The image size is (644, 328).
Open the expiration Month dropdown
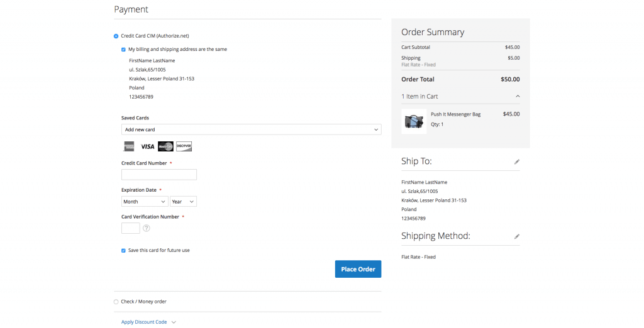[x=144, y=202]
